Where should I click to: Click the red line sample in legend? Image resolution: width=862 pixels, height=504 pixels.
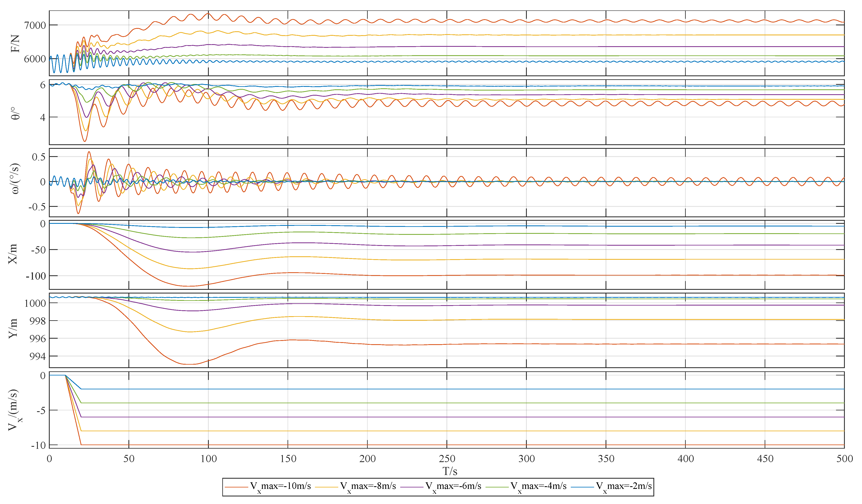click(236, 487)
